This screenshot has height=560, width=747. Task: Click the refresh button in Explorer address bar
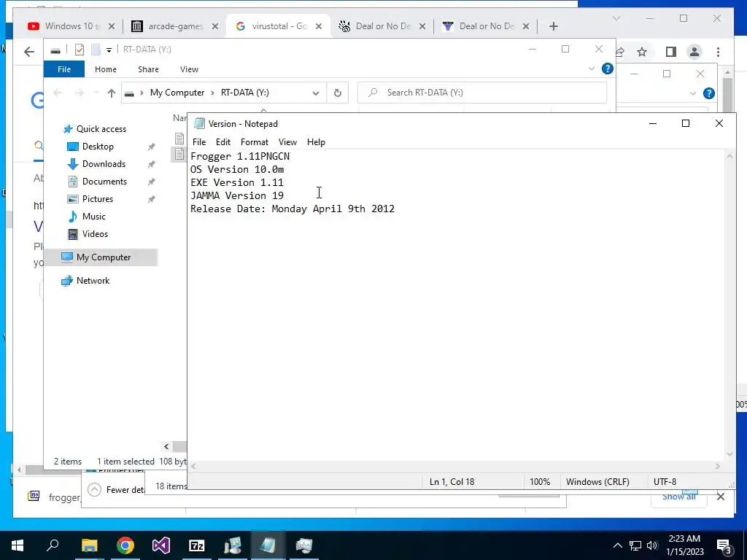point(337,93)
